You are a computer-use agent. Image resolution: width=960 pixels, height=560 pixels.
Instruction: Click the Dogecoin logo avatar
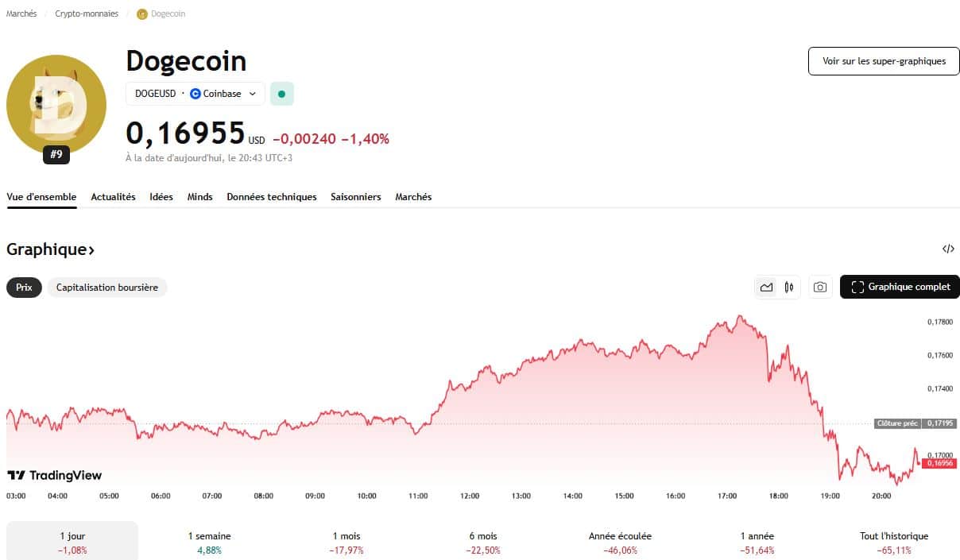(x=56, y=104)
